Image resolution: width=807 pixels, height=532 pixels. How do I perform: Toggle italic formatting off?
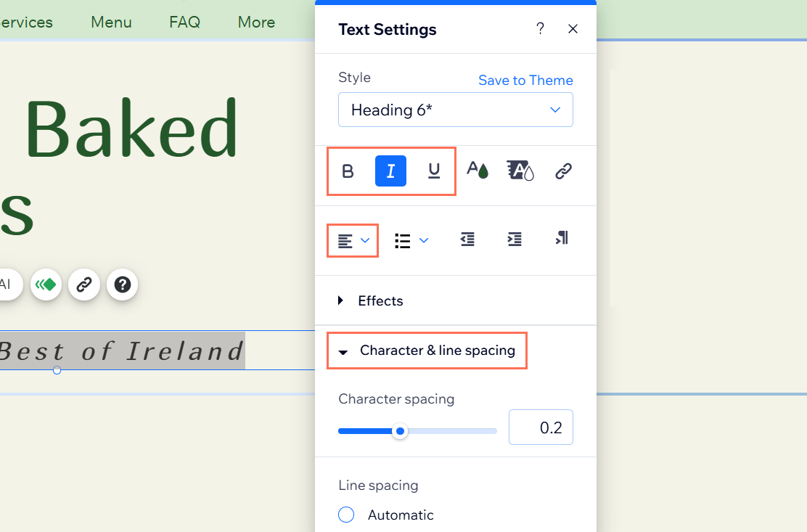[390, 171]
